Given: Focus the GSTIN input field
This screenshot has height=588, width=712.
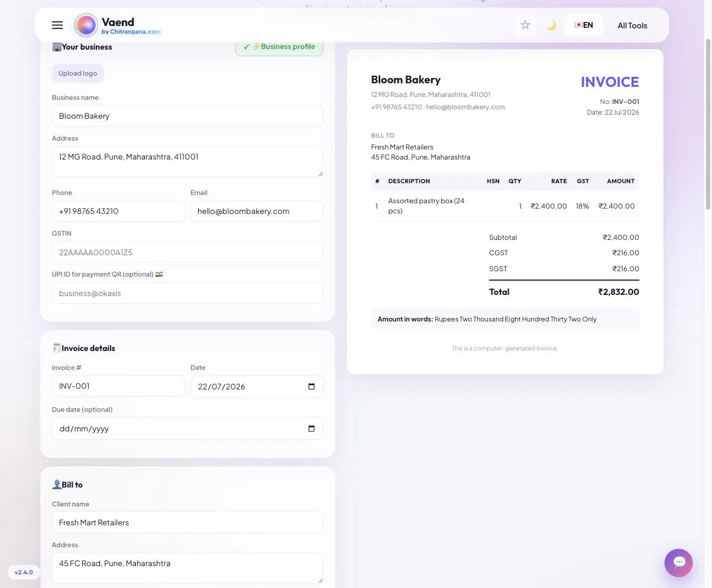Looking at the screenshot, I should tap(187, 252).
